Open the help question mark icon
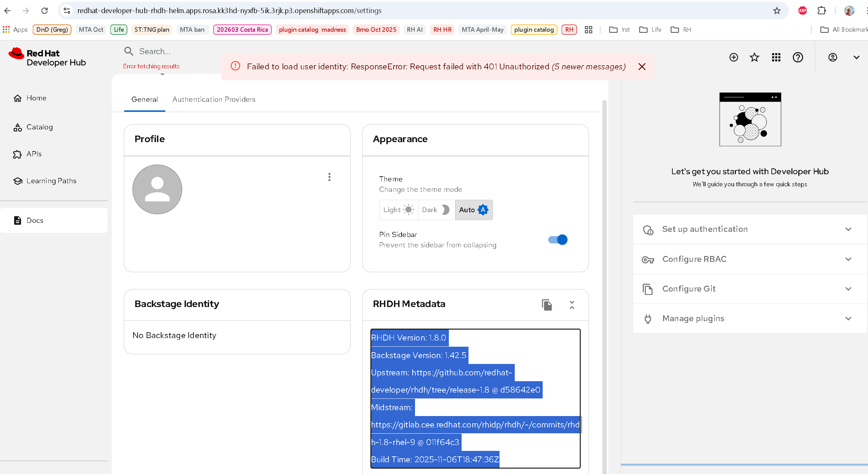This screenshot has width=868, height=474. (798, 57)
